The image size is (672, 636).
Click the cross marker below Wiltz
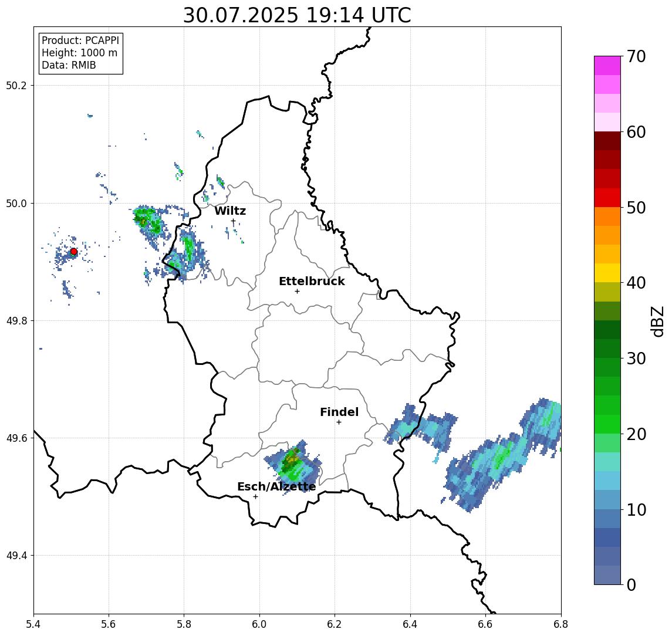pyautogui.click(x=233, y=221)
